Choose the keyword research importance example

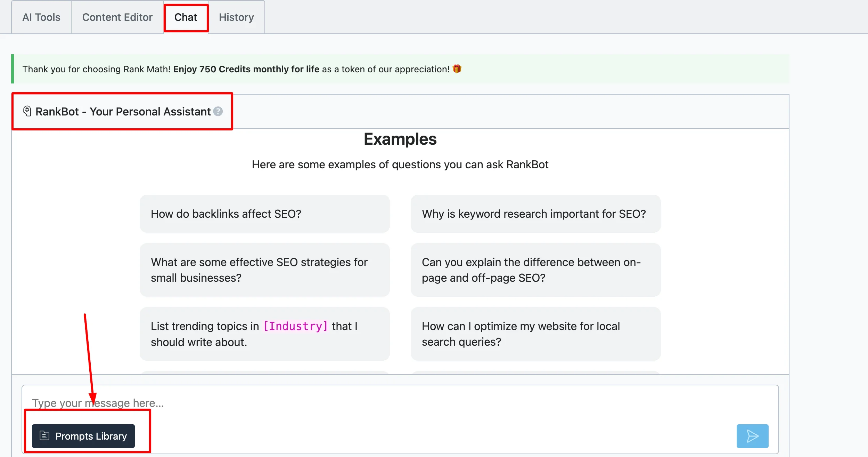click(535, 214)
